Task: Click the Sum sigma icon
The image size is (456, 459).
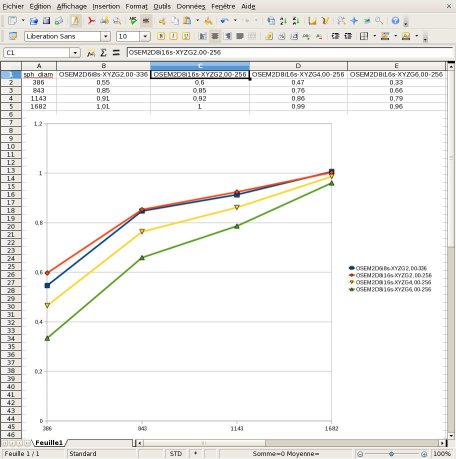Action: pos(103,53)
